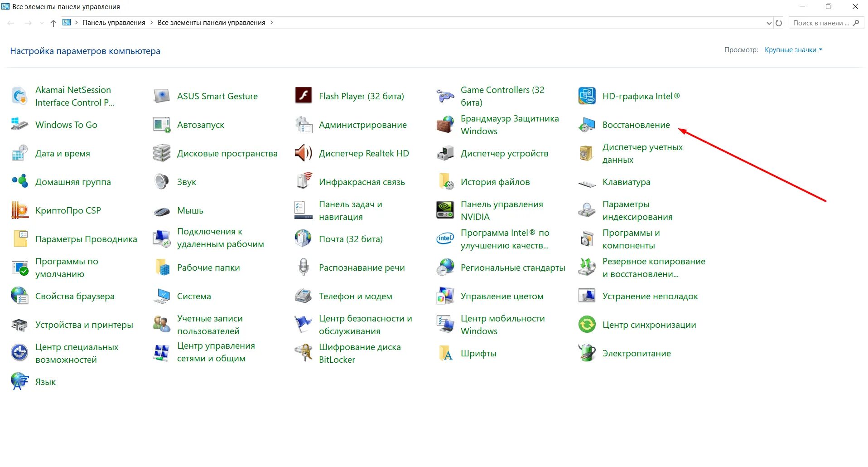Open the Диспетчер Realtek HD speaker icon
The height and width of the screenshot is (467, 868).
pos(303,153)
